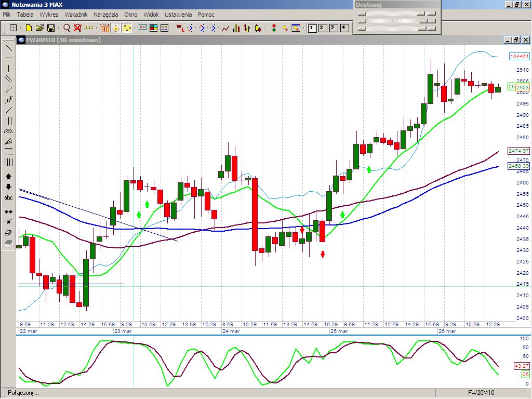Pick the concentric arcs drawing tool

8,131
